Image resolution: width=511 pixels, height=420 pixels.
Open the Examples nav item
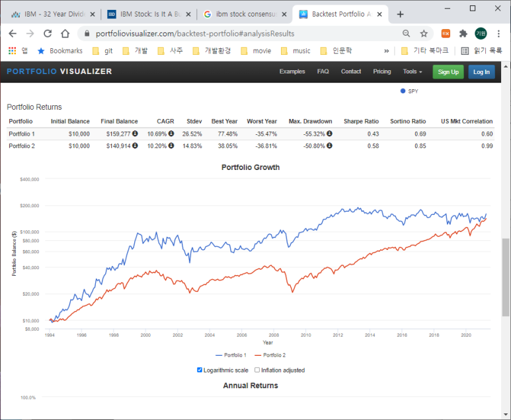click(x=292, y=71)
